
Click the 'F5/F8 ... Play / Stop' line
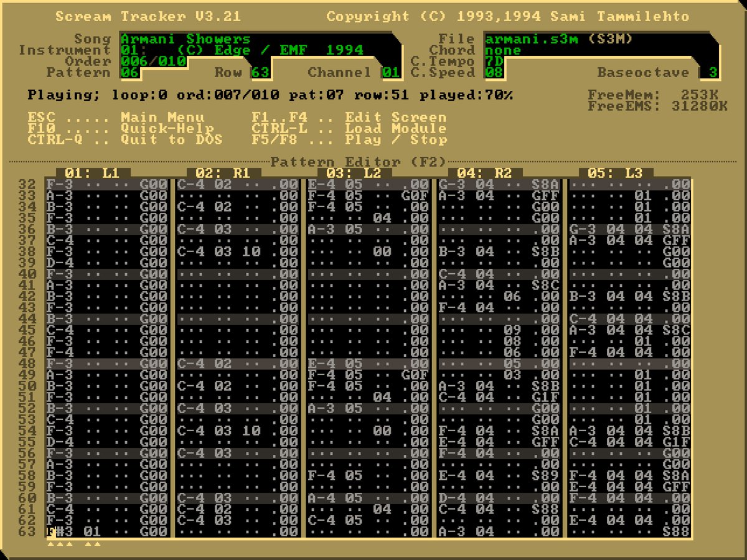(349, 139)
